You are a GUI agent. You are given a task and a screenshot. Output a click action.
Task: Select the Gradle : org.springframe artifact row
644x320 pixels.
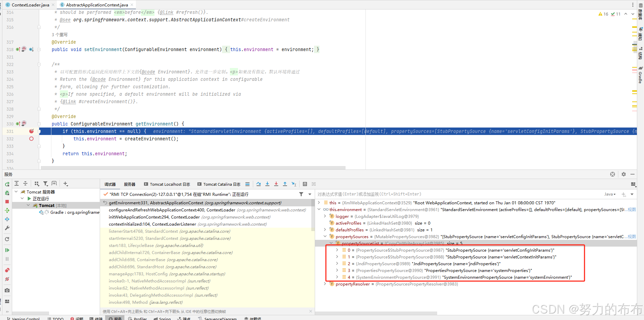click(70, 212)
